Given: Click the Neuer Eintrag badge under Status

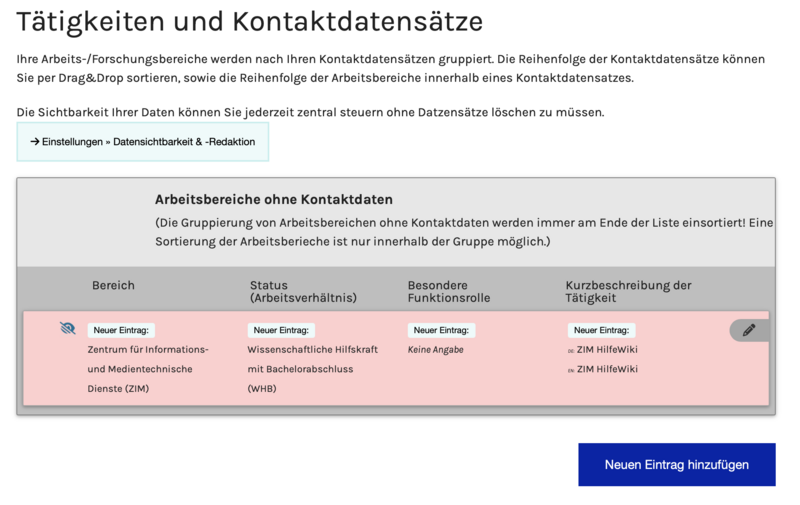Looking at the screenshot, I should (x=281, y=330).
